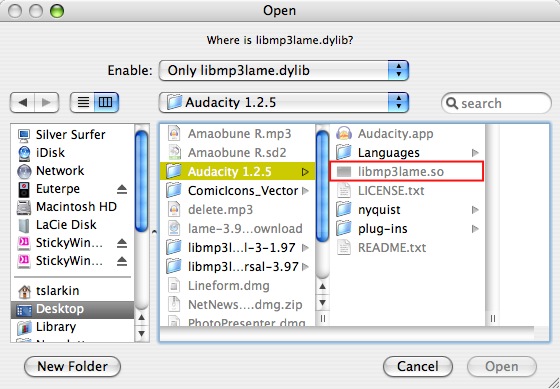This screenshot has height=389, width=560.
Task: Click the search field
Action: [x=496, y=103]
